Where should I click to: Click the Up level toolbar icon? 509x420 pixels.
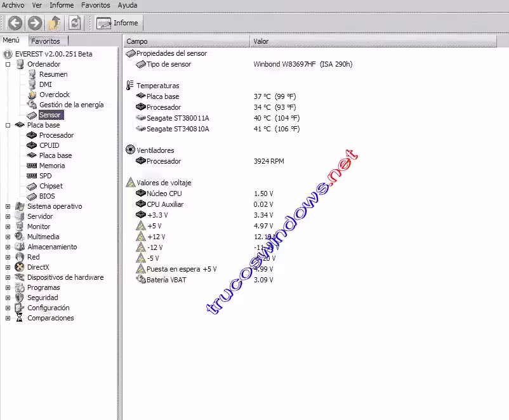54,23
